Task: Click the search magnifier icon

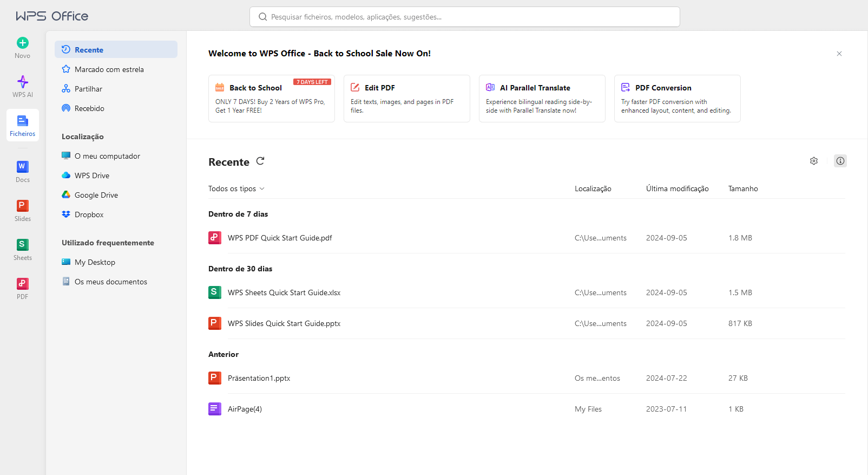Action: coord(263,17)
